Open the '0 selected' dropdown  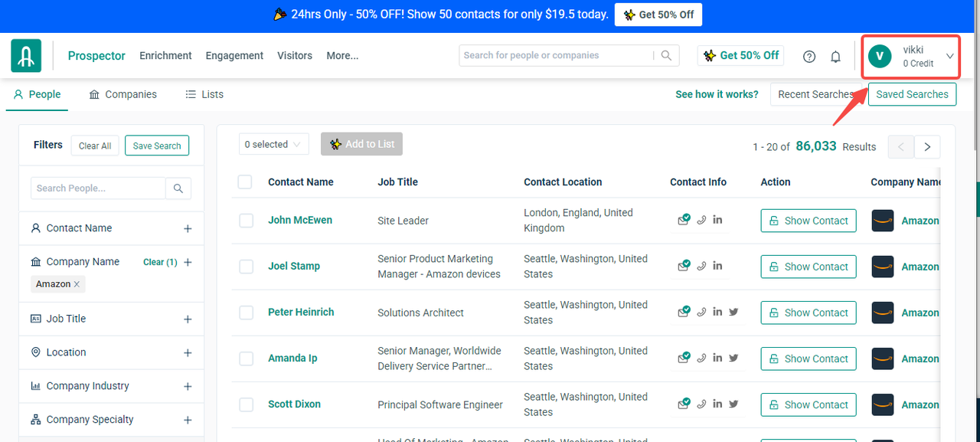[274, 144]
